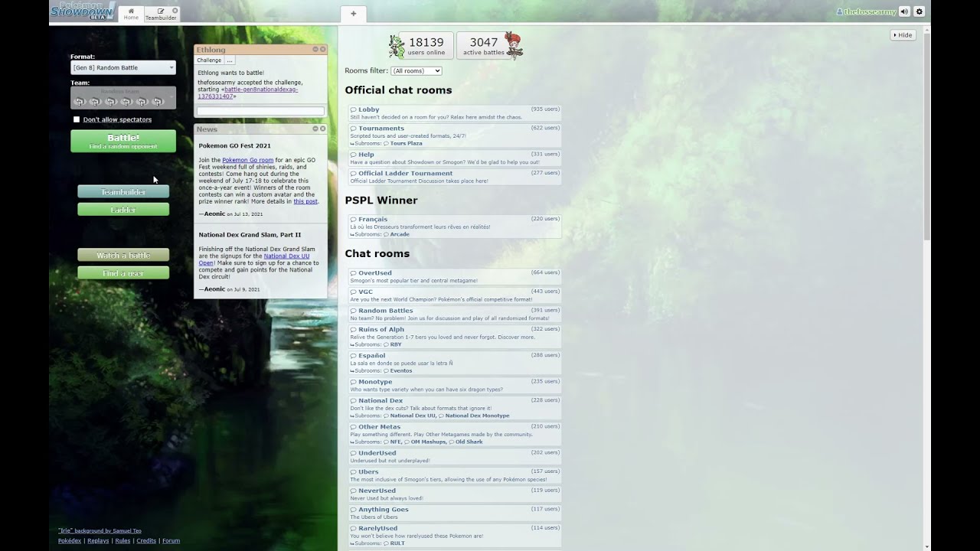
Task: Join the Français room
Action: (454, 227)
